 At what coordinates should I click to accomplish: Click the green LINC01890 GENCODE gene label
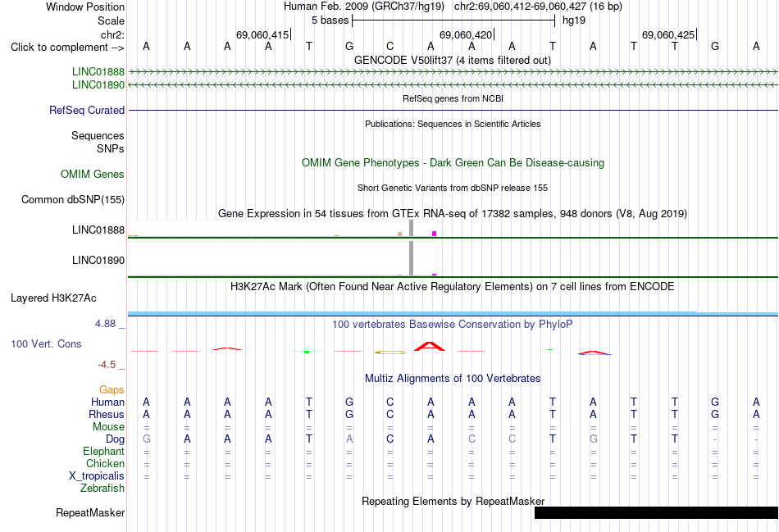coord(98,85)
